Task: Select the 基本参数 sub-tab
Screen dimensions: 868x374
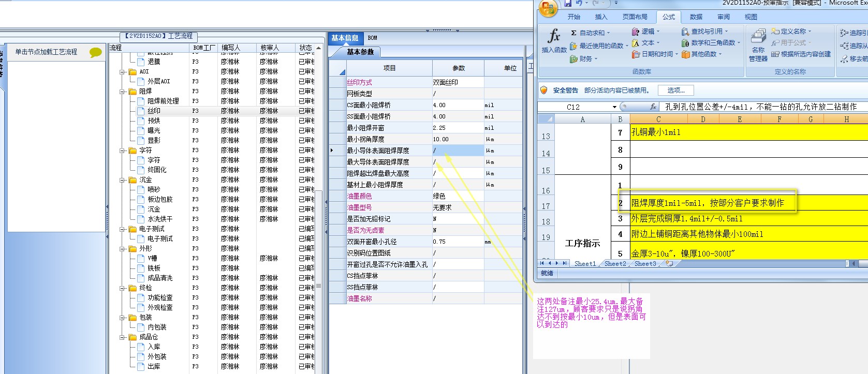Action: [360, 52]
